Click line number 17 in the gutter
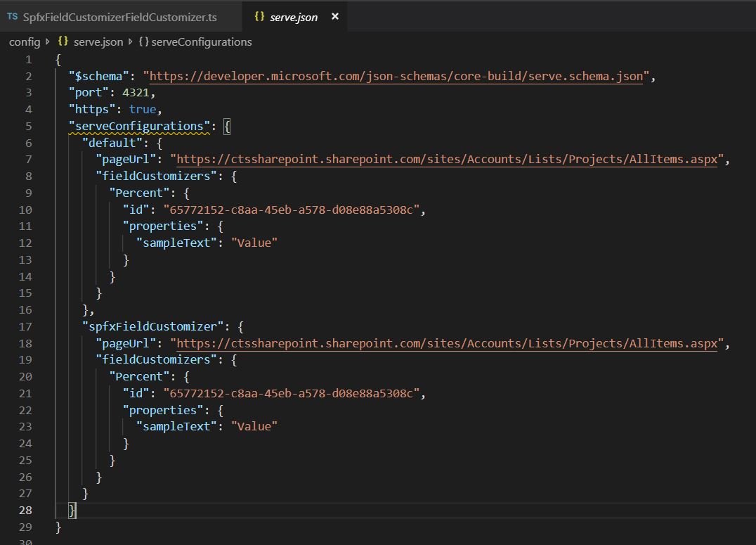Image resolution: width=756 pixels, height=545 pixels. 25,327
